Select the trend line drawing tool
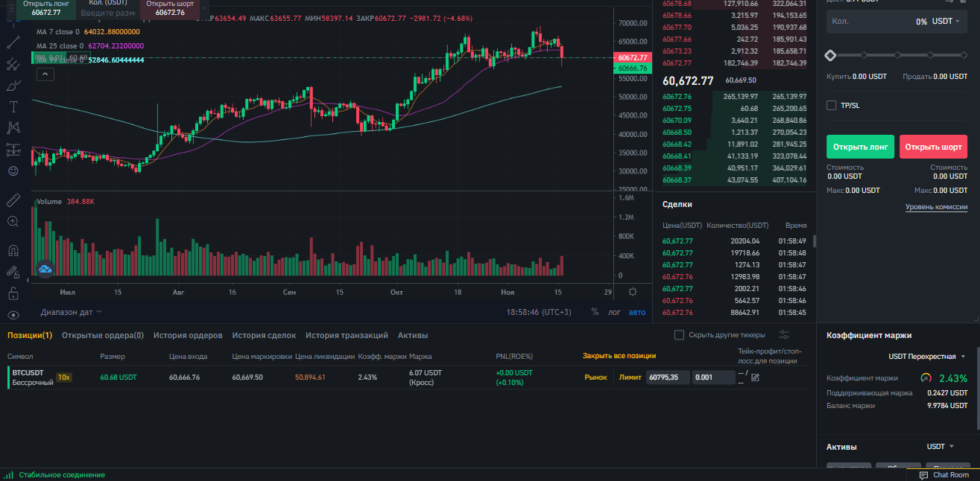 13,44
